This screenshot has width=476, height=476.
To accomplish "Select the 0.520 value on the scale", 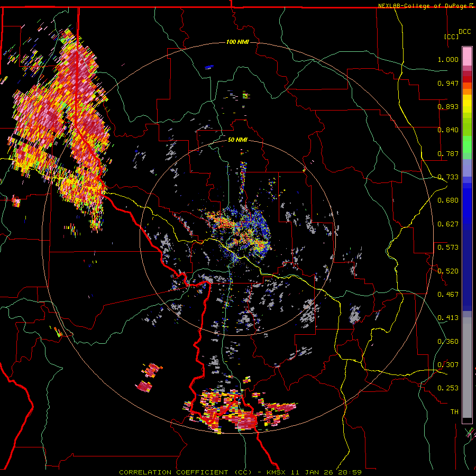I will tap(448, 271).
